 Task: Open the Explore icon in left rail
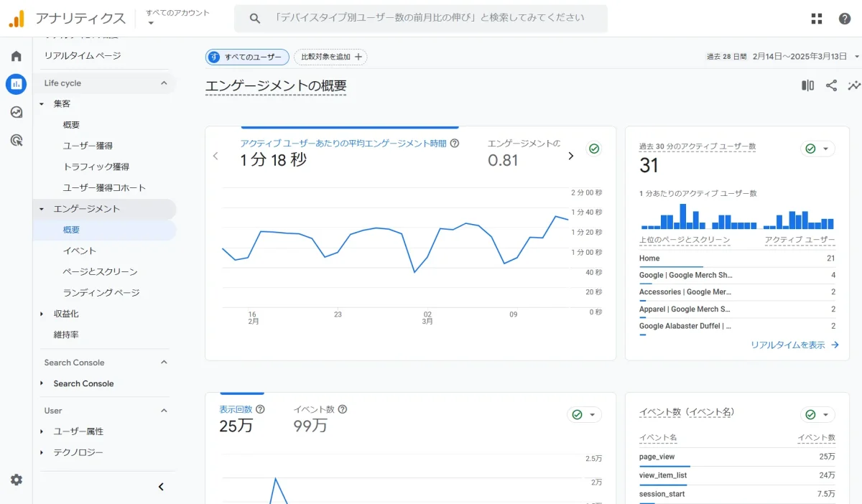click(16, 112)
